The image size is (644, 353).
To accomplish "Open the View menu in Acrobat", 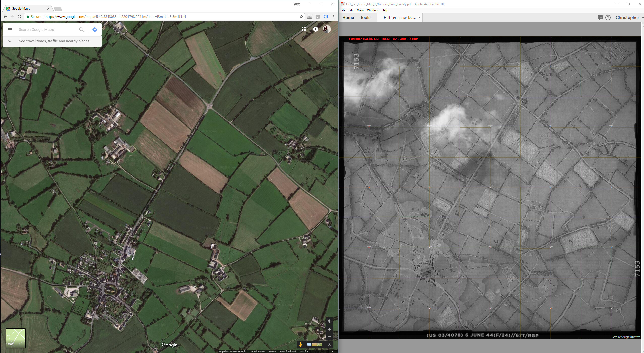I will (x=360, y=10).
